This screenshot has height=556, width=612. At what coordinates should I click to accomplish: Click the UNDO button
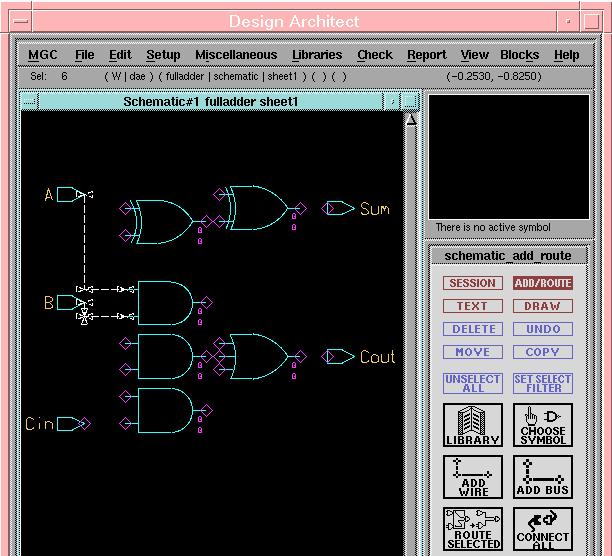click(x=543, y=329)
